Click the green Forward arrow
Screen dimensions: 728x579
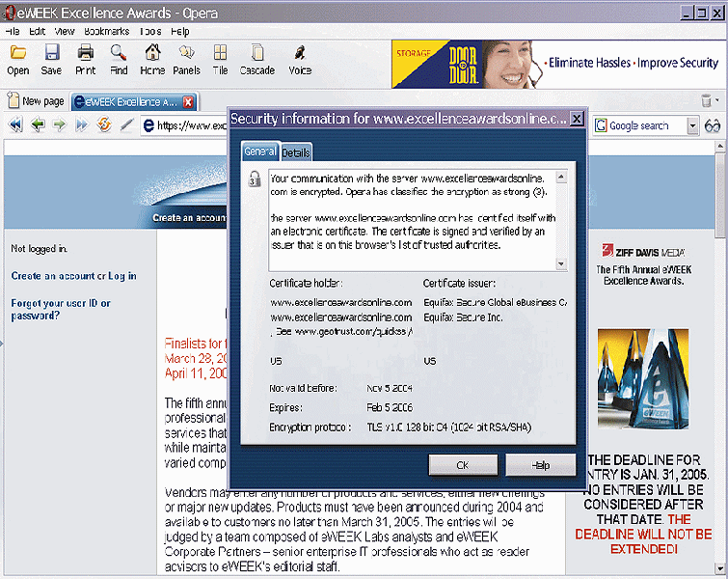click(60, 124)
